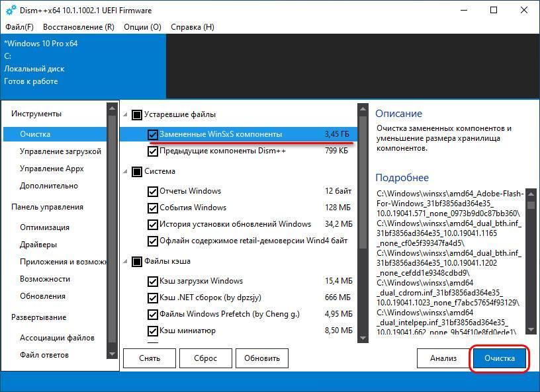The width and height of the screenshot is (540, 392).
Task: Uncheck Офлайн содержимое retail-демоверсии checkbox
Action: click(x=153, y=241)
